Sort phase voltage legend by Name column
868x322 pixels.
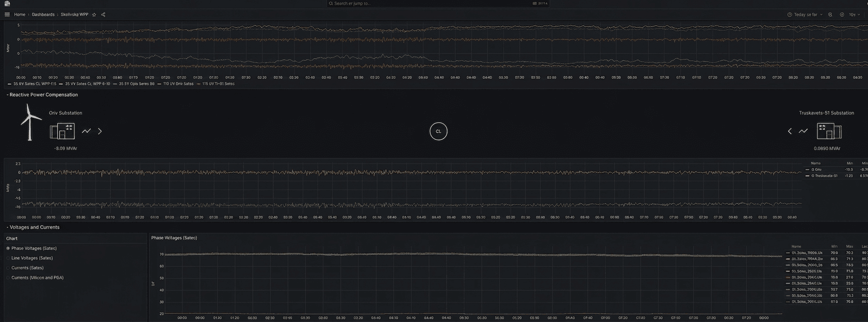coord(796,247)
